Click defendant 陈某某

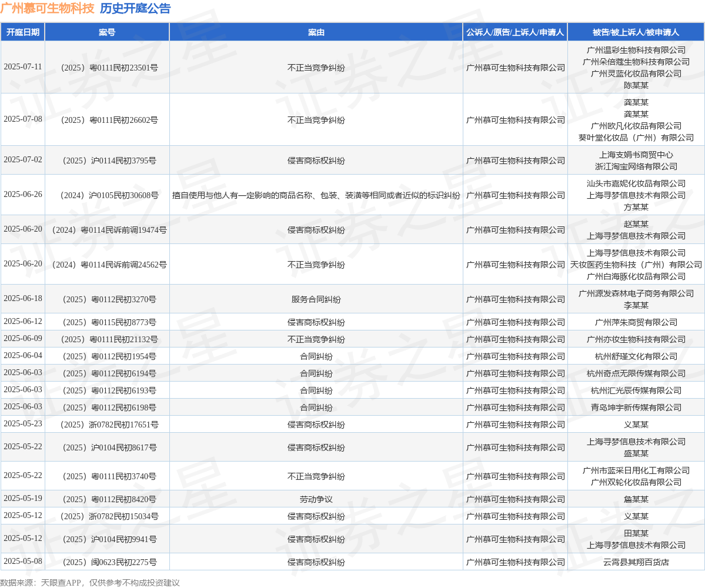[636, 85]
